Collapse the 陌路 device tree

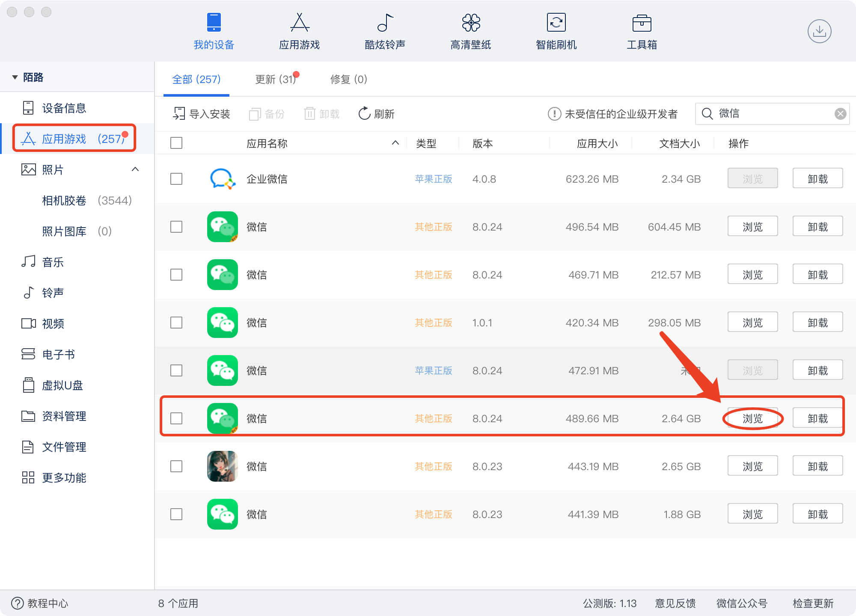15,77
